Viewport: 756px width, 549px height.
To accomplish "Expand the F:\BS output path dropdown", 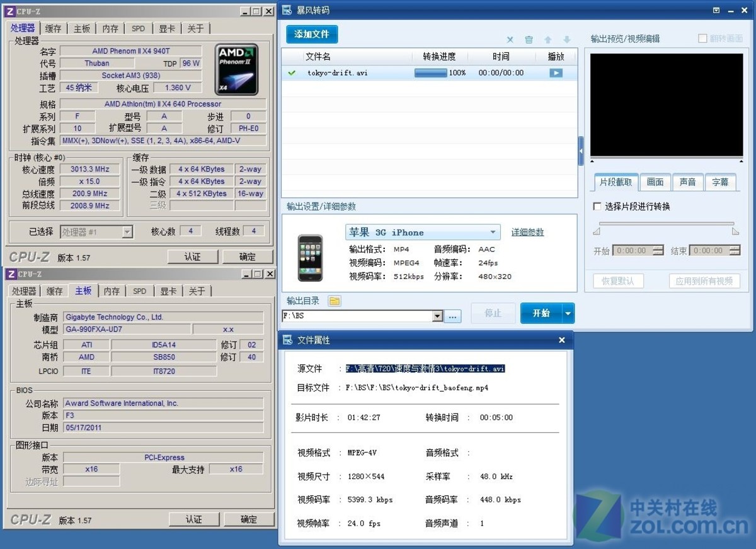I will pos(438,316).
